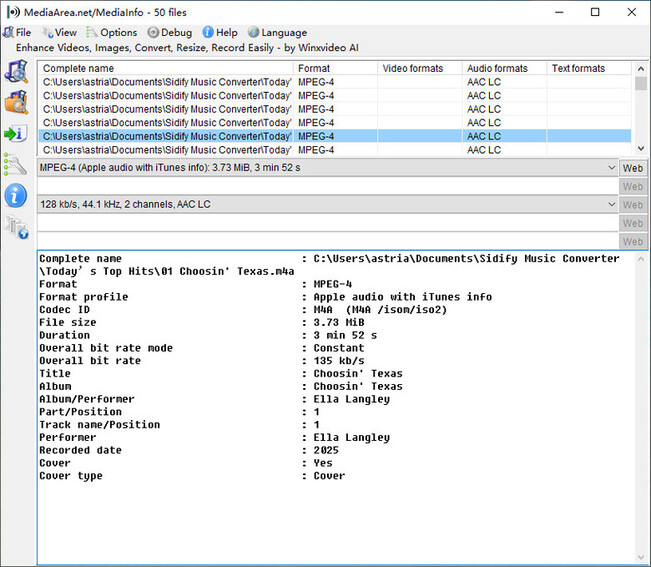Open the View menu
651x567 pixels.
(59, 32)
